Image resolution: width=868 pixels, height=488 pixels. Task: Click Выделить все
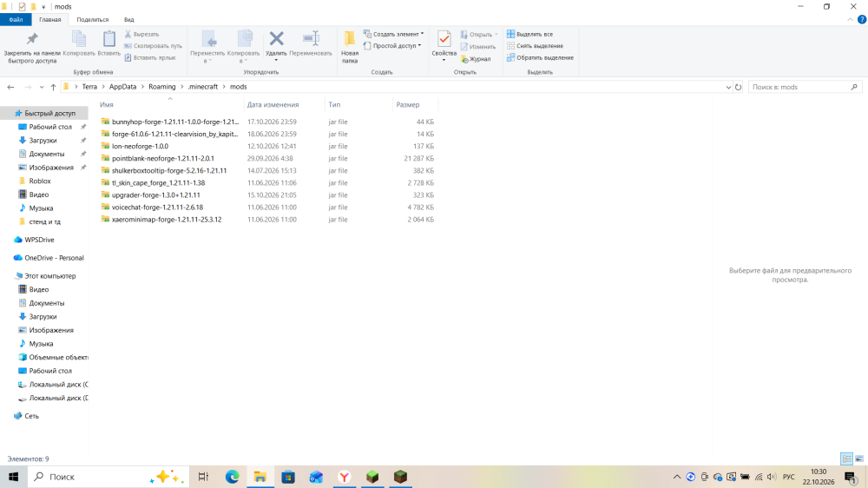click(x=529, y=35)
